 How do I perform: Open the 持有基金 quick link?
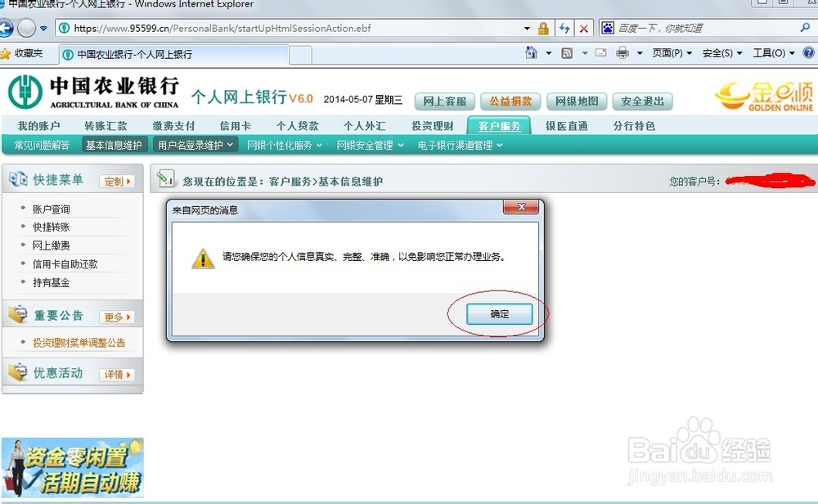pyautogui.click(x=51, y=282)
